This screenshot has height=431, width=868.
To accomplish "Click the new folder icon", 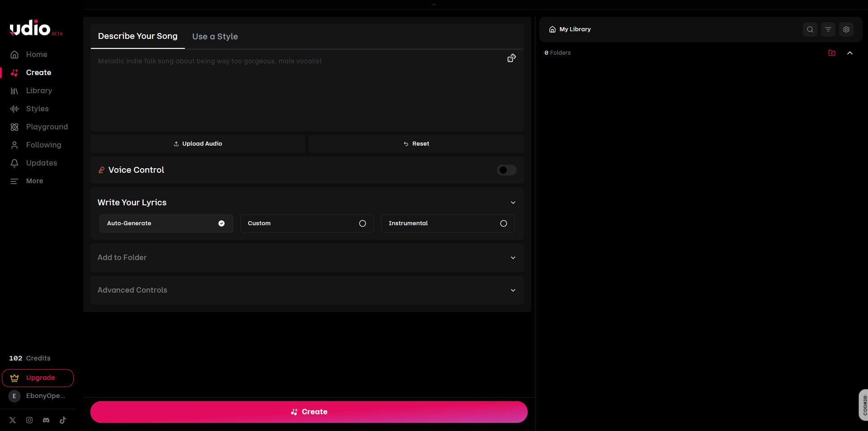I will coord(831,53).
